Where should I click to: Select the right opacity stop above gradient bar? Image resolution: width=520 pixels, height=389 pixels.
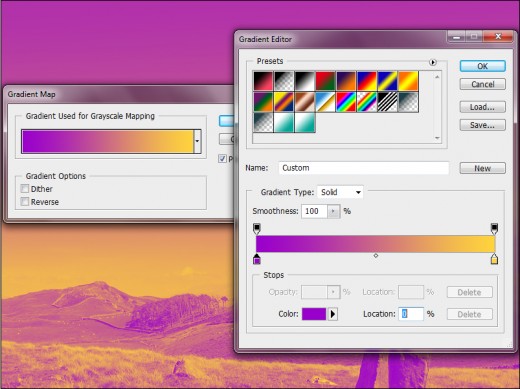(x=494, y=229)
